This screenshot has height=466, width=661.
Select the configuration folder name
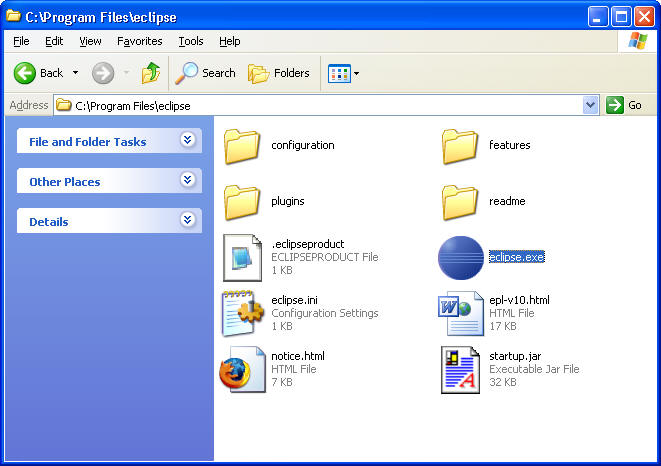point(303,145)
